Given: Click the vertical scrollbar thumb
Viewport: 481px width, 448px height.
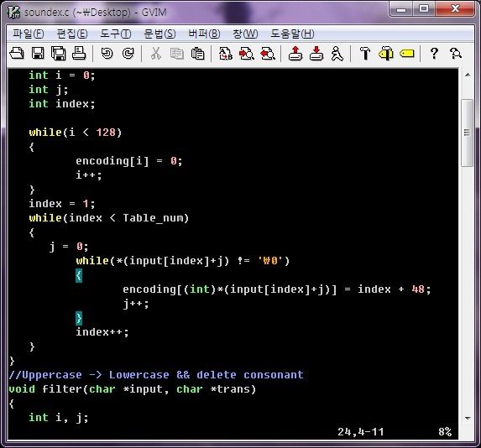Looking at the screenshot, I should (468, 133).
